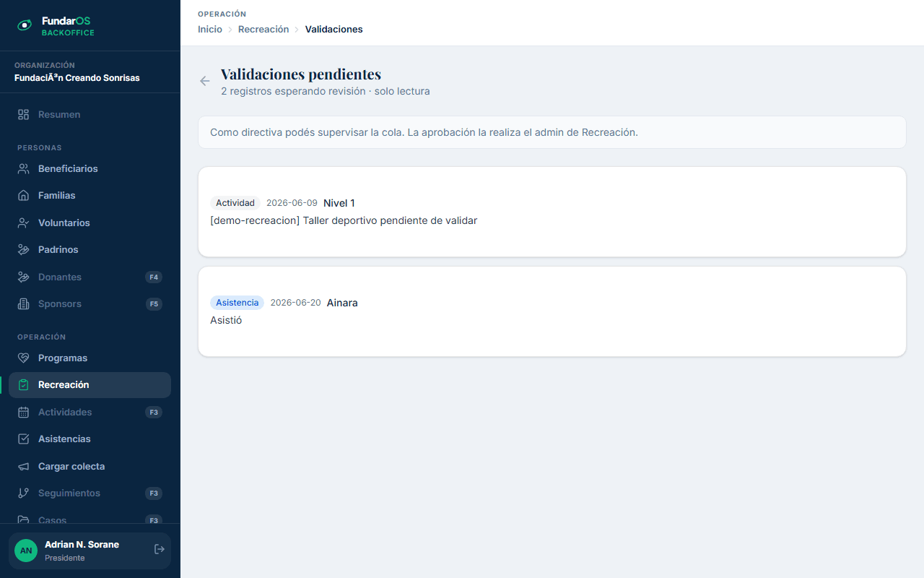Viewport: 924px width, 578px height.
Task: Open Resumen in the sidebar
Action: click(x=90, y=114)
